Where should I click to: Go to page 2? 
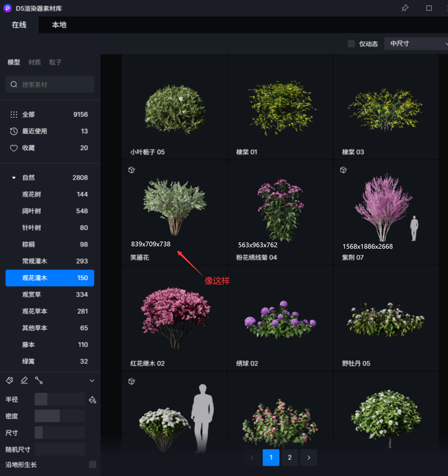pos(290,458)
